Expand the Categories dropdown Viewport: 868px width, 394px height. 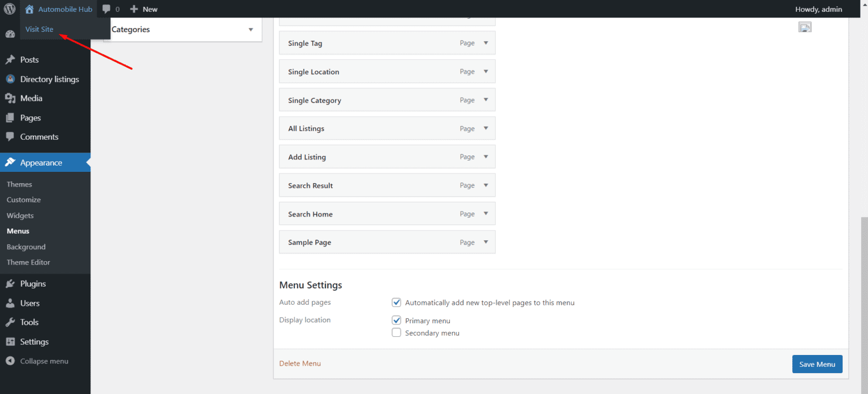click(x=250, y=29)
